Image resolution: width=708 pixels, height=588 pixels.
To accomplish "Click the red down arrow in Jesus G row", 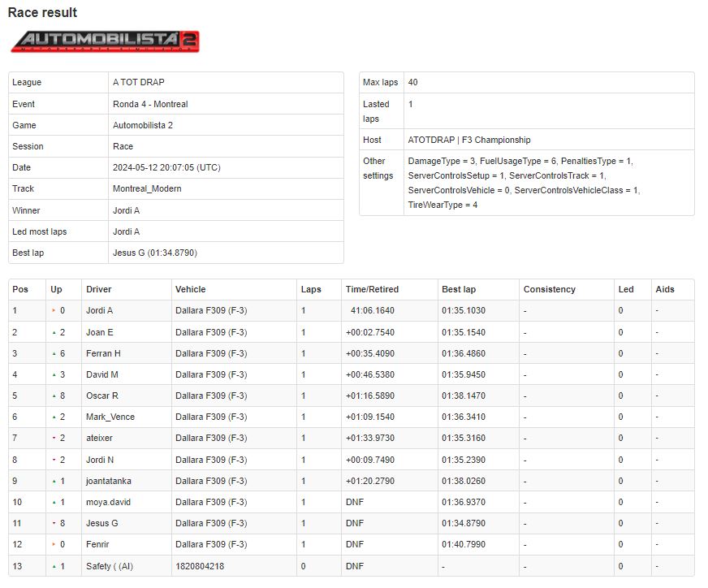I will [54, 523].
